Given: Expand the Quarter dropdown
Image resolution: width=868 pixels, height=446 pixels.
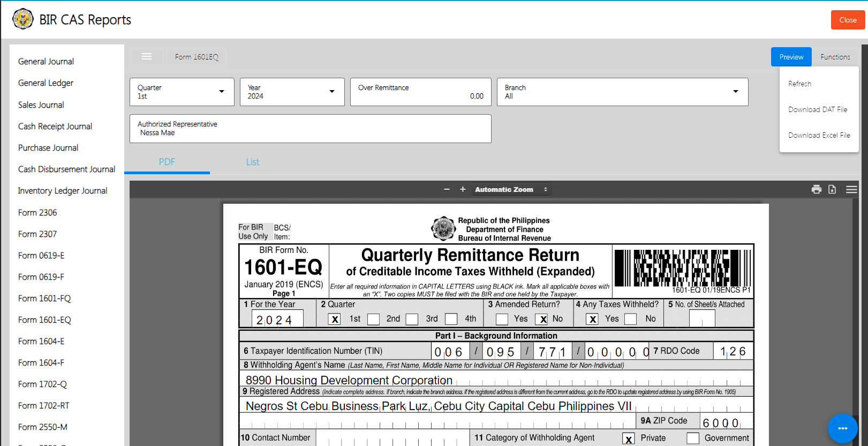Looking at the screenshot, I should [x=182, y=92].
